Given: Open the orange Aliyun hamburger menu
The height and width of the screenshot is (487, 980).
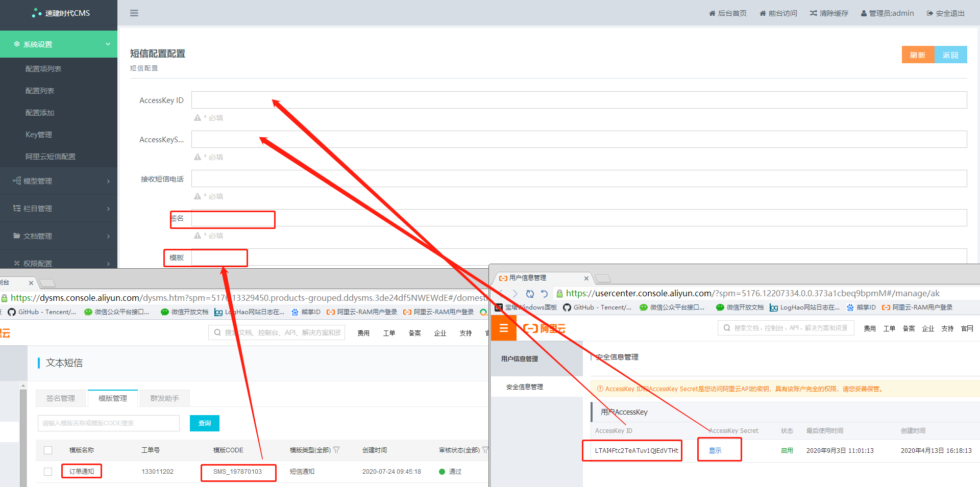Looking at the screenshot, I should [504, 328].
